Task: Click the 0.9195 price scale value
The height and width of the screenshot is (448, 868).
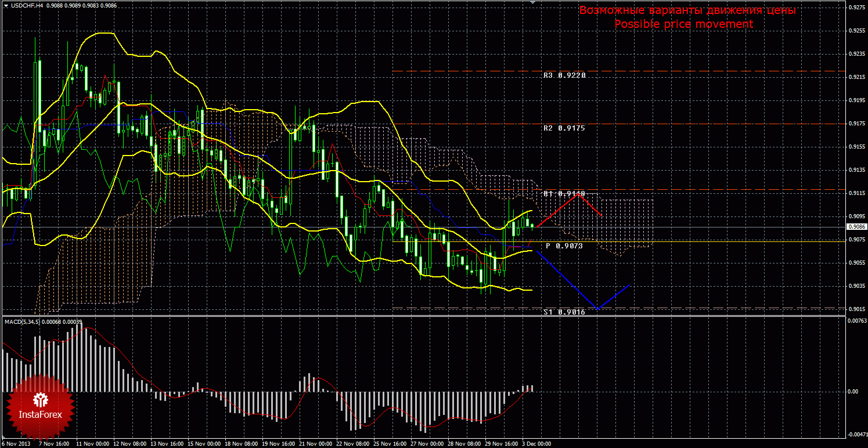Action: (856, 100)
